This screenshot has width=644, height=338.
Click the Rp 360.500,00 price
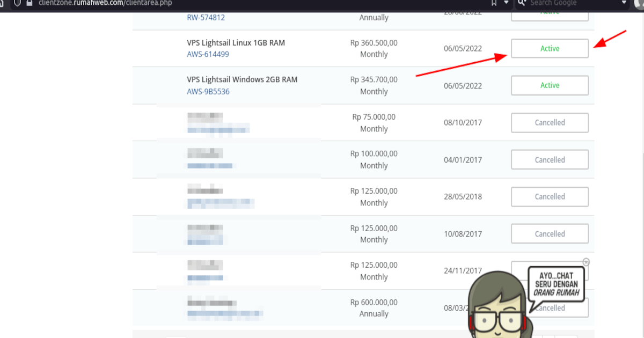pyautogui.click(x=374, y=42)
